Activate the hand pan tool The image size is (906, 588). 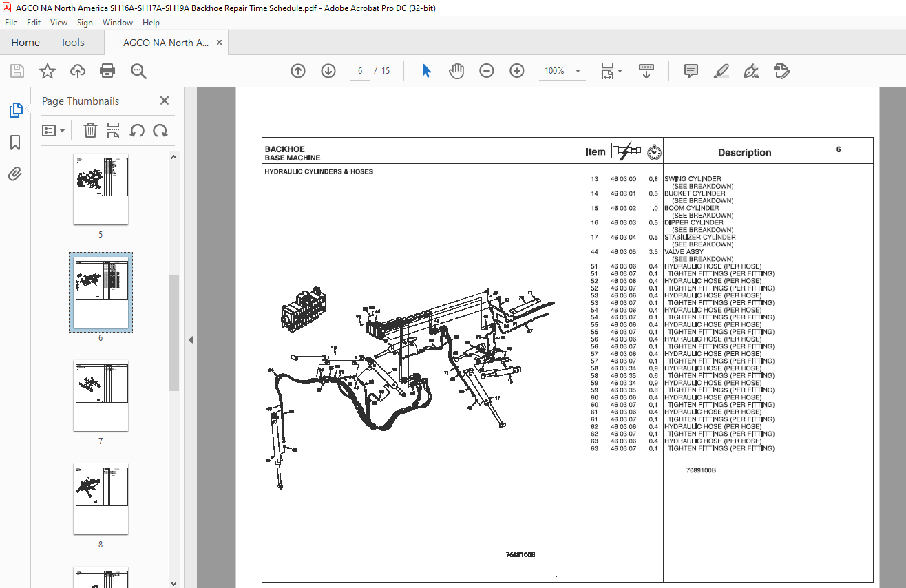point(456,71)
